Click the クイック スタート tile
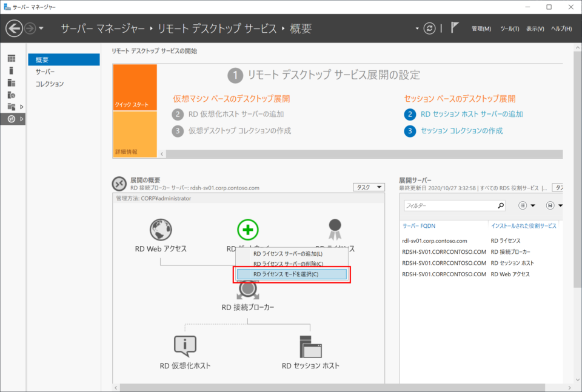 135,87
